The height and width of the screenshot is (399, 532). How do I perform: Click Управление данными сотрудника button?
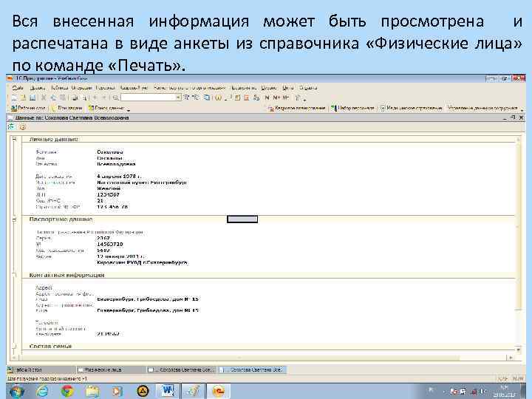point(482,108)
